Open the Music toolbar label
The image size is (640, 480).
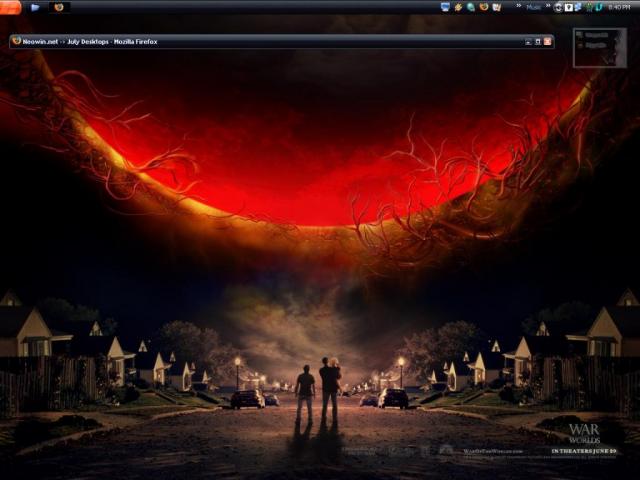[533, 7]
